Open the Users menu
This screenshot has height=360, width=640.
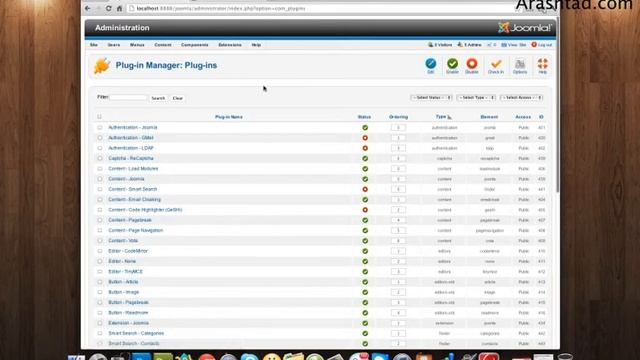pos(114,45)
